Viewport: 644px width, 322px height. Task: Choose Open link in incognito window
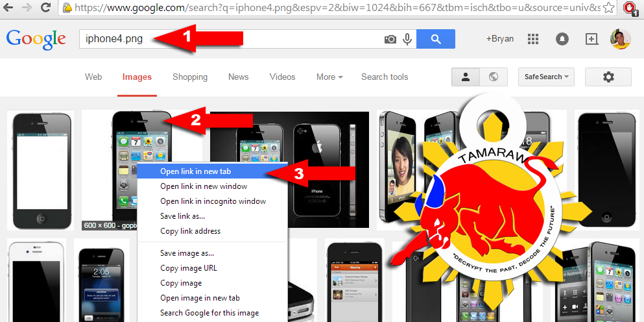coord(212,201)
